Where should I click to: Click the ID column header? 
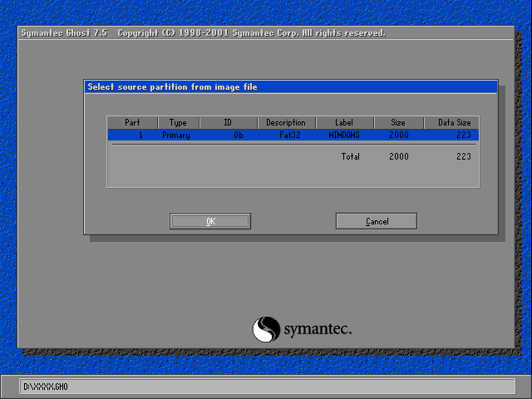[229, 122]
